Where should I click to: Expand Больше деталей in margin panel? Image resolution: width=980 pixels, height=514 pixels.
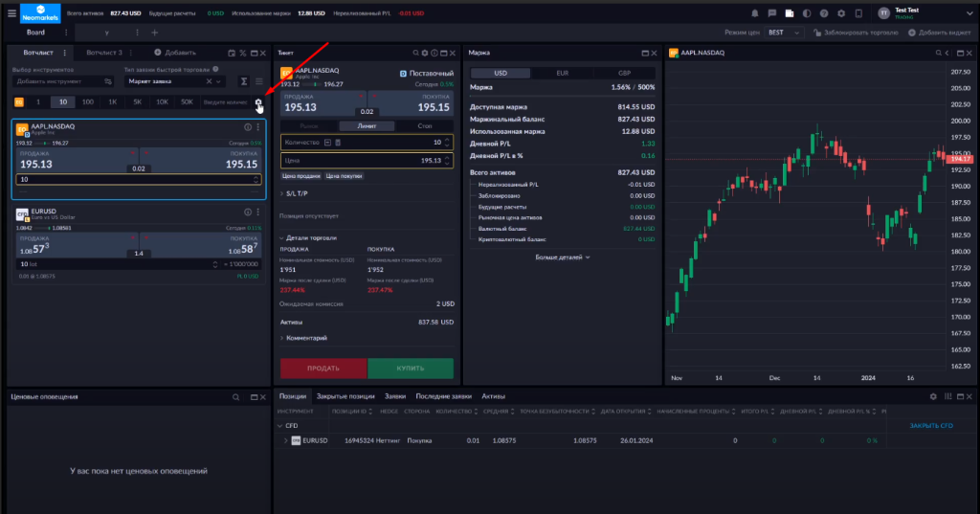pyautogui.click(x=563, y=257)
